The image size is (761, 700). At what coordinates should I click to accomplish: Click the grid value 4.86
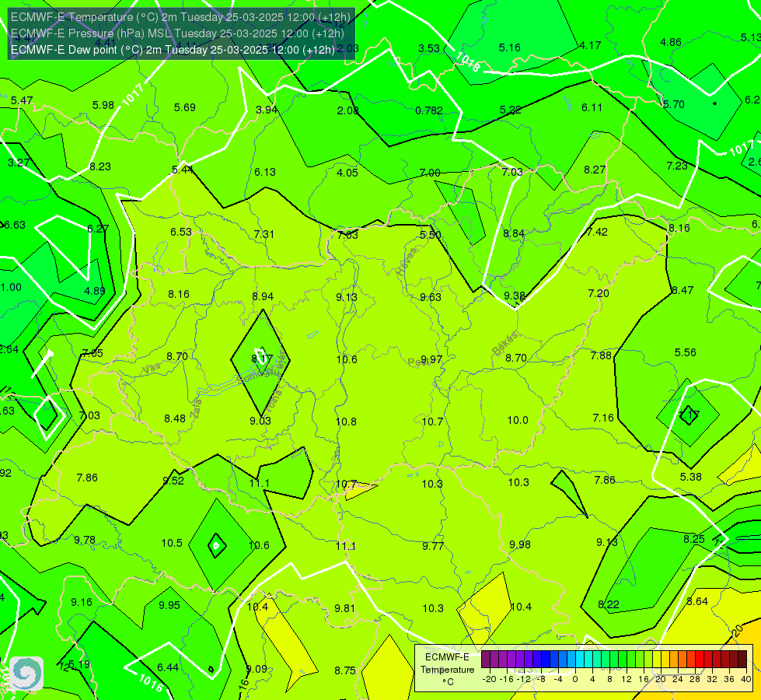(671, 42)
